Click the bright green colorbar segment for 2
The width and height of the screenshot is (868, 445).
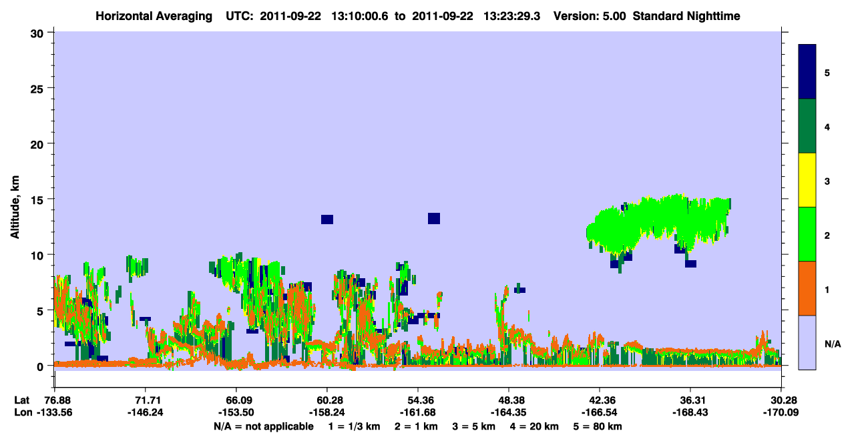pyautogui.click(x=807, y=234)
